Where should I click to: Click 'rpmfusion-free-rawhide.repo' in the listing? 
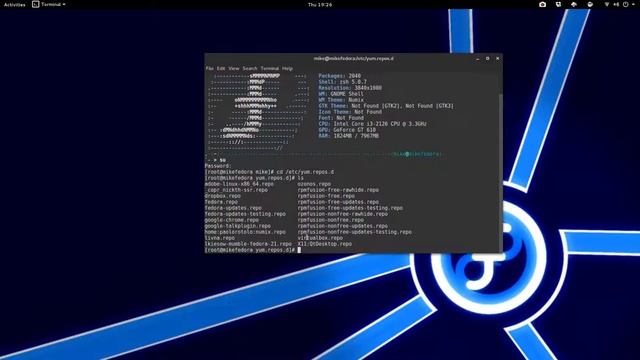[338, 190]
